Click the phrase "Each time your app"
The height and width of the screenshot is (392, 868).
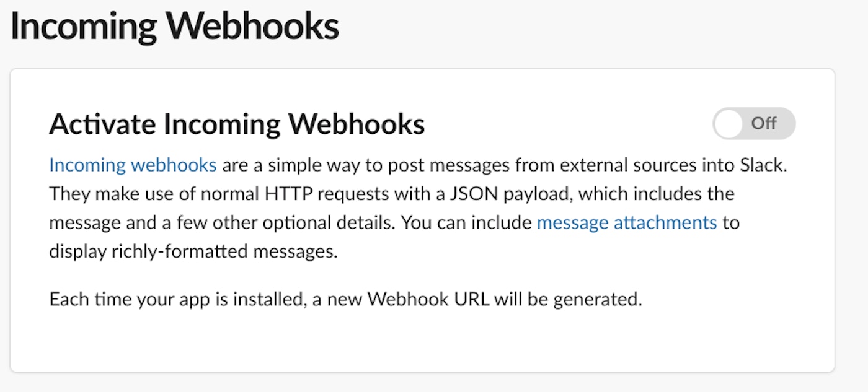pos(118,299)
